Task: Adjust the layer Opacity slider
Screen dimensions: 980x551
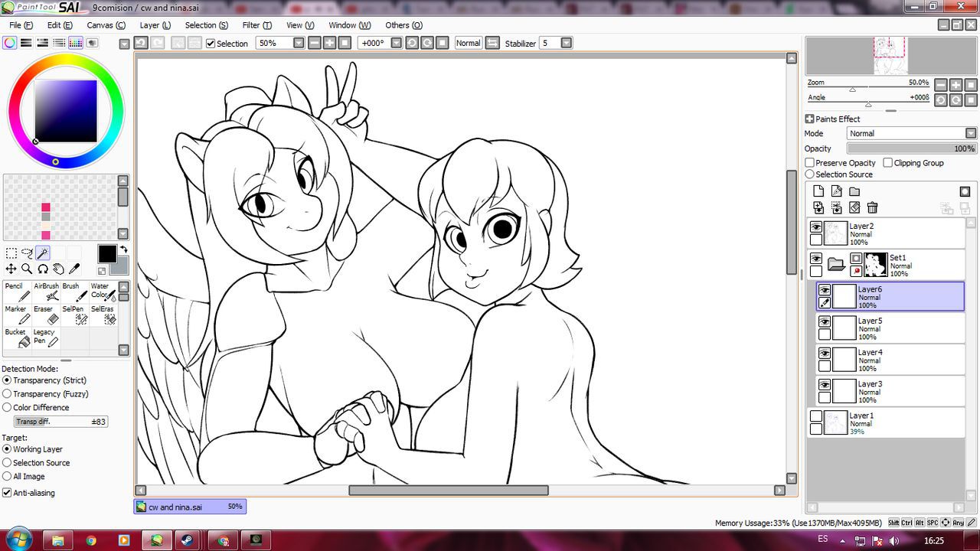Action: [911, 148]
